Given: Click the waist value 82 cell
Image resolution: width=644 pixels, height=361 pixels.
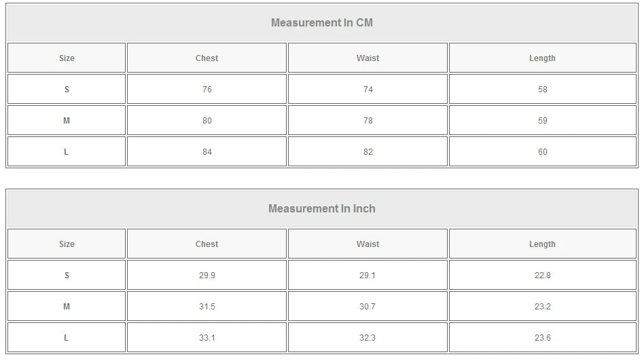Looking at the screenshot, I should [x=368, y=152].
